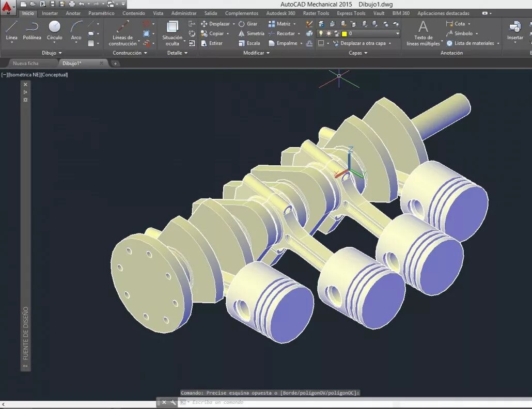Viewport: 532px width, 409px height.
Task: Open the Desplazar a otra capa dropdown arrow
Action: (x=390, y=43)
